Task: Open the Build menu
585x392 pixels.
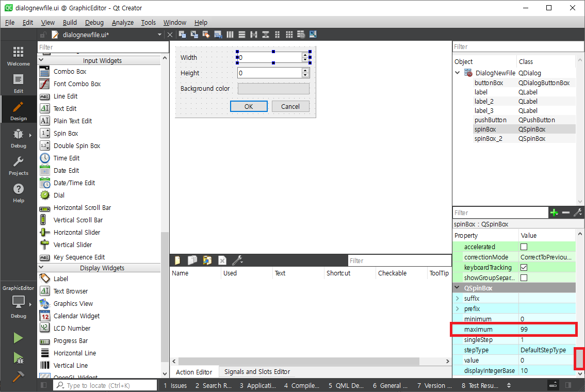Action: [x=70, y=22]
